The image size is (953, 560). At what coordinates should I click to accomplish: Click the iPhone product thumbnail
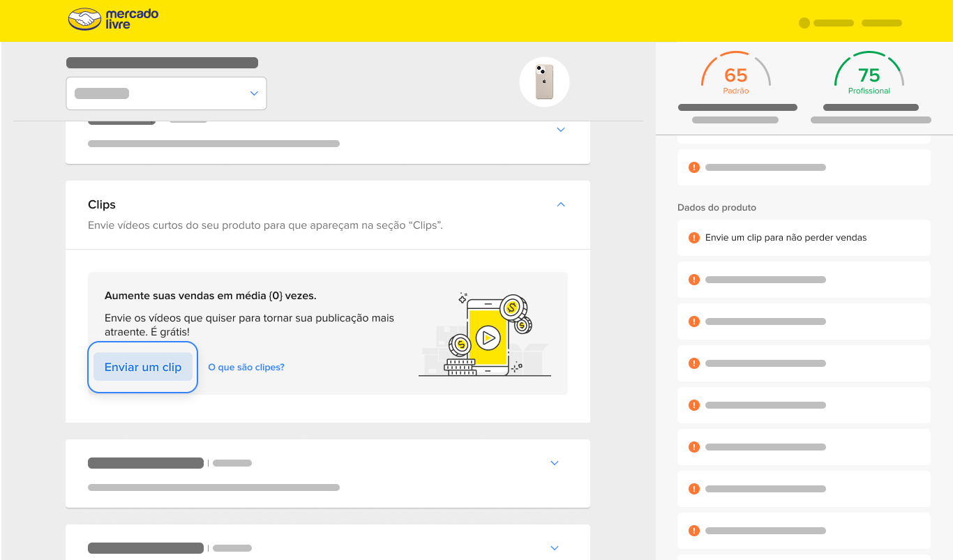[544, 82]
